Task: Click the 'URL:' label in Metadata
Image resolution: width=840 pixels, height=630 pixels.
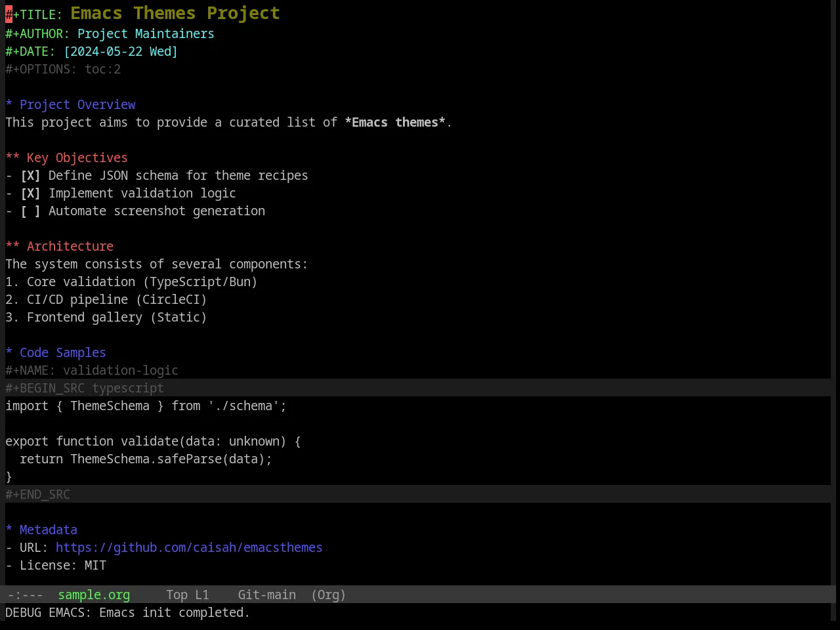Action: coord(34,547)
